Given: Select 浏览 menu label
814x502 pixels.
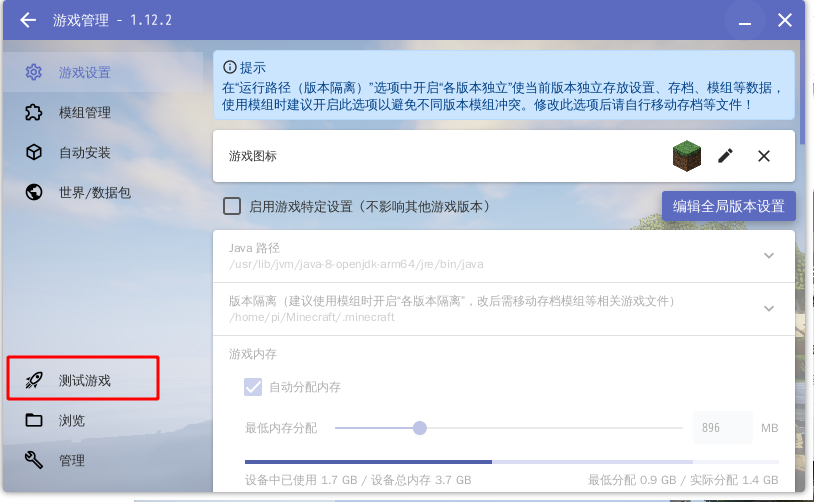Looking at the screenshot, I should tap(72, 420).
